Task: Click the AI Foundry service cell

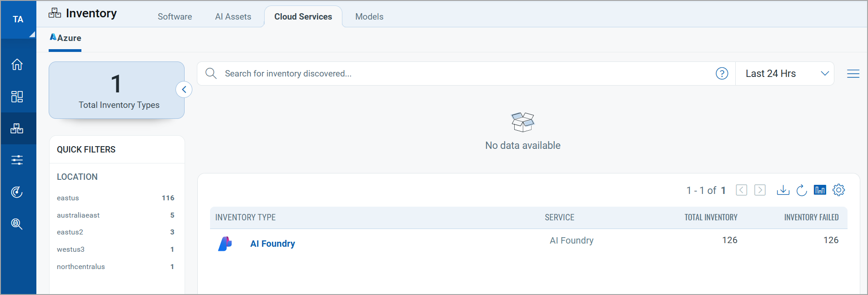Action: (572, 240)
